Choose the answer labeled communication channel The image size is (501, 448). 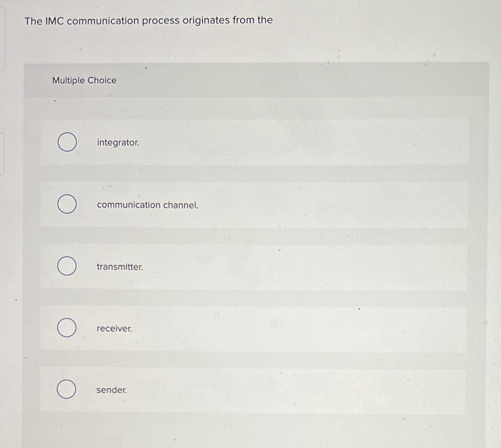pyautogui.click(x=147, y=205)
